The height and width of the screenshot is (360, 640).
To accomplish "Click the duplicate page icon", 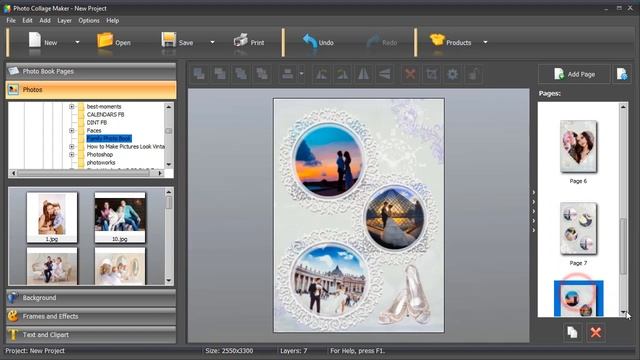I will pyautogui.click(x=572, y=332).
